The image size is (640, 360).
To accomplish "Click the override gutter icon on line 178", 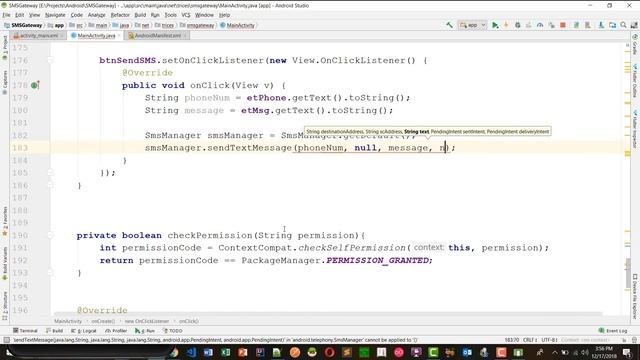I will pos(35,85).
